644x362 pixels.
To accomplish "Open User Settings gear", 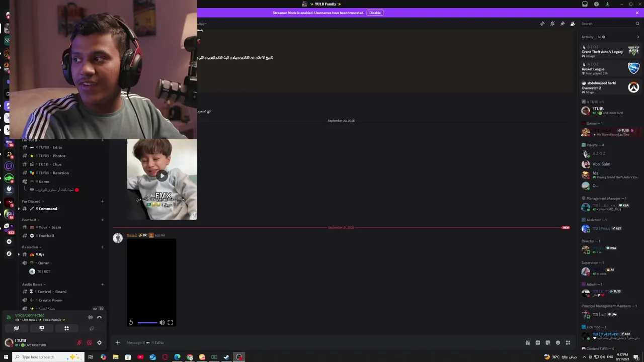I will click(x=99, y=343).
